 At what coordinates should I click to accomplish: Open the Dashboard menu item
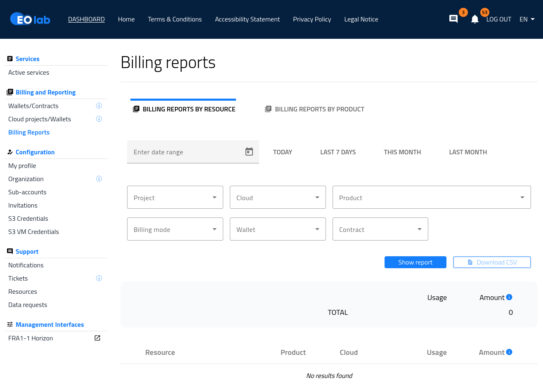(x=86, y=19)
